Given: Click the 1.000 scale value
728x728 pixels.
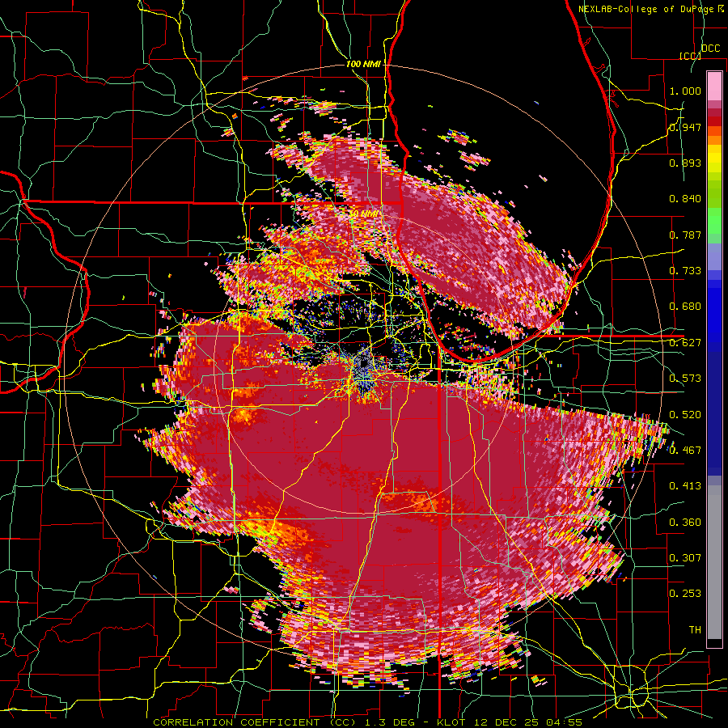Looking at the screenshot, I should pyautogui.click(x=685, y=91).
